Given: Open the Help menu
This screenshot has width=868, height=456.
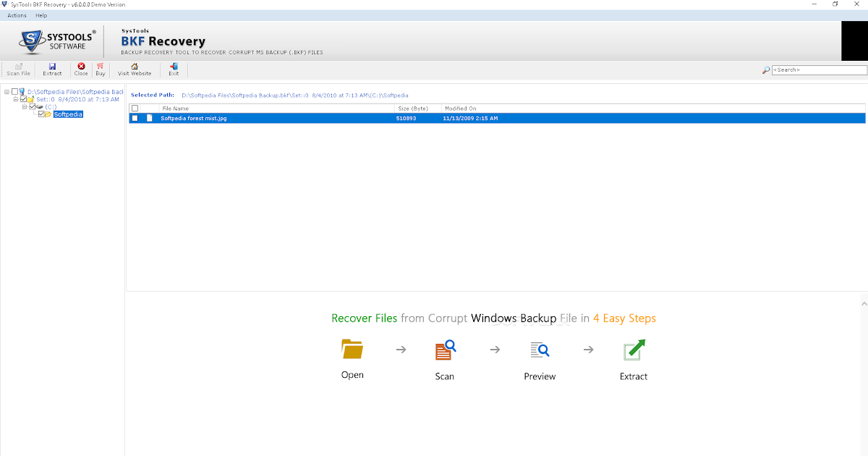Looking at the screenshot, I should (x=41, y=15).
